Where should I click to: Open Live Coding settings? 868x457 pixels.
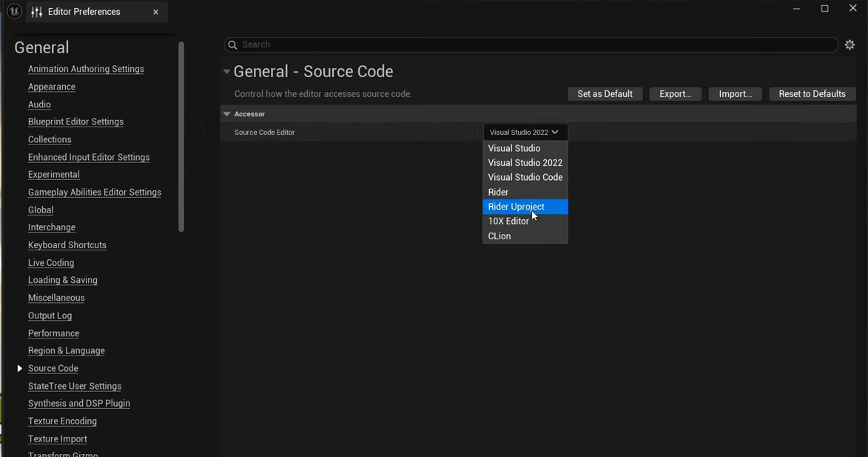coord(51,263)
